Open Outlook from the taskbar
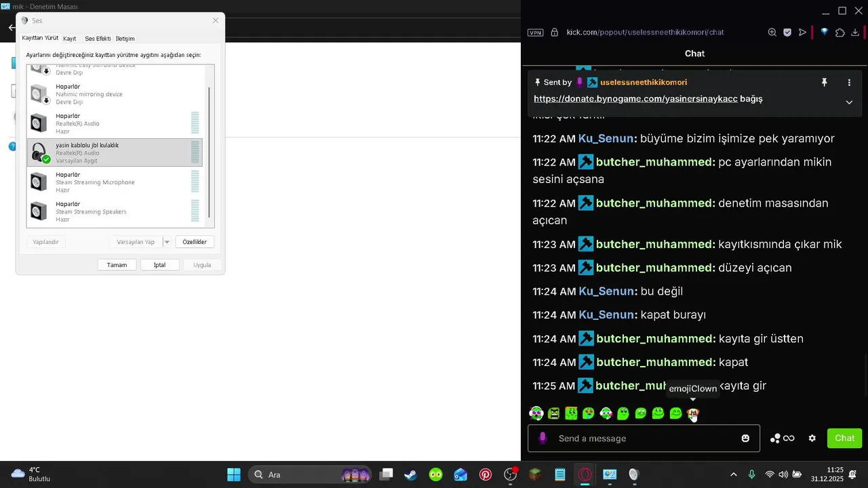The image size is (868, 488). click(460, 474)
